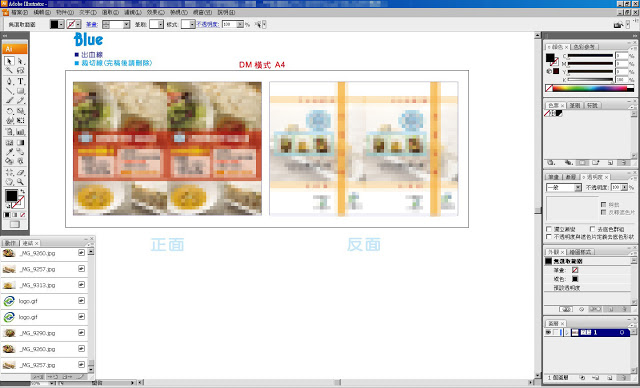This screenshot has width=640, height=388.
Task: Swap fill and stroke colors arrow
Action: (23, 191)
